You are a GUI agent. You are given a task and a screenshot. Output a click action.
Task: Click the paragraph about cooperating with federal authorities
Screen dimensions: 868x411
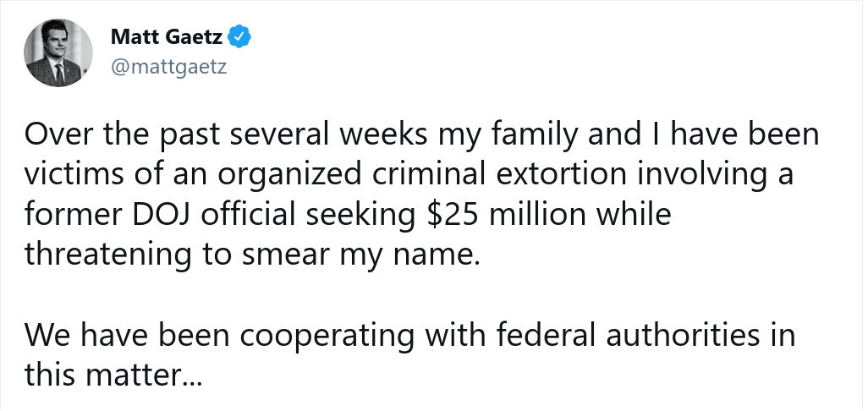click(x=409, y=355)
